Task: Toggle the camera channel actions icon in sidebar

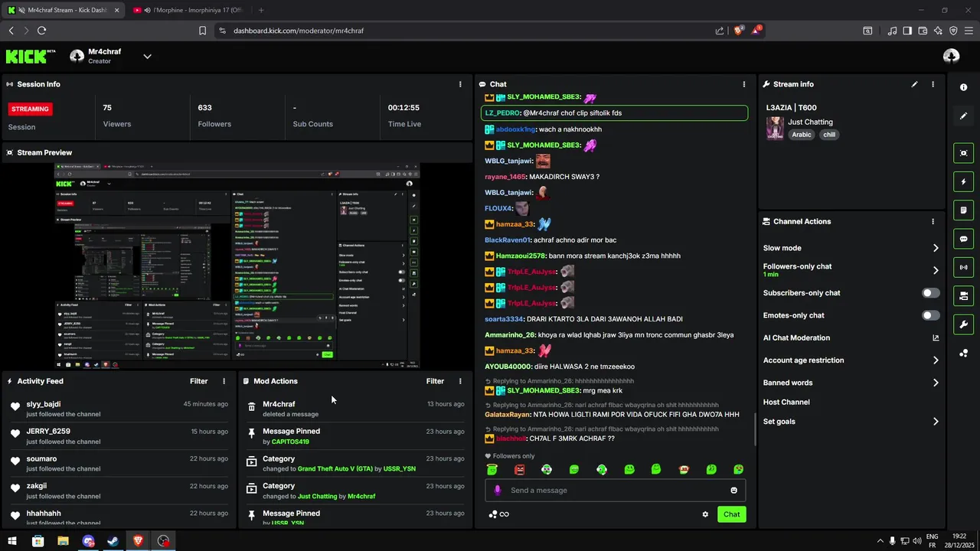Action: click(x=963, y=295)
